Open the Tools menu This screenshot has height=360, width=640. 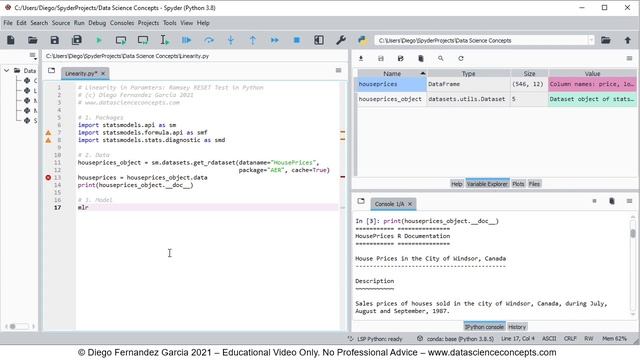point(170,23)
